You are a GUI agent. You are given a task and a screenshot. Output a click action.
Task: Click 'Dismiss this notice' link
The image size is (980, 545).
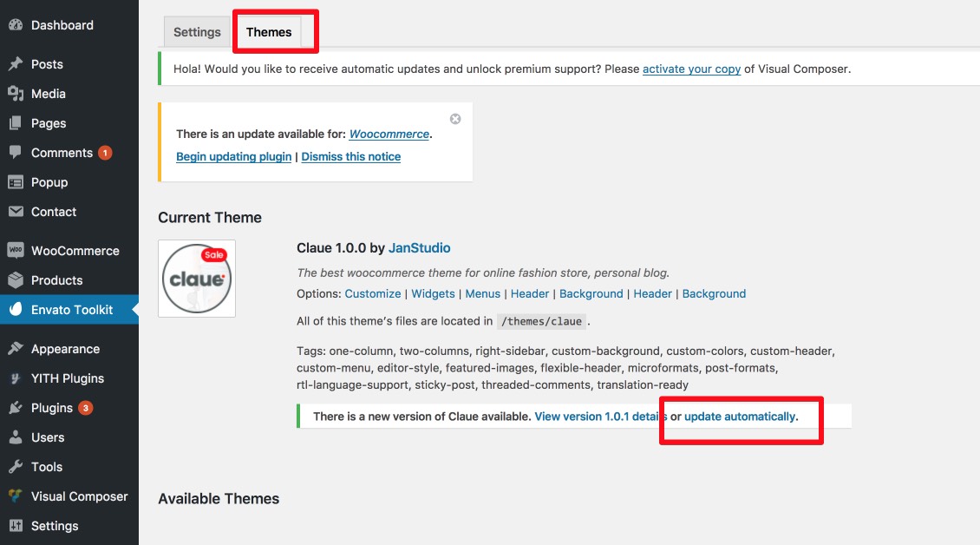[350, 156]
